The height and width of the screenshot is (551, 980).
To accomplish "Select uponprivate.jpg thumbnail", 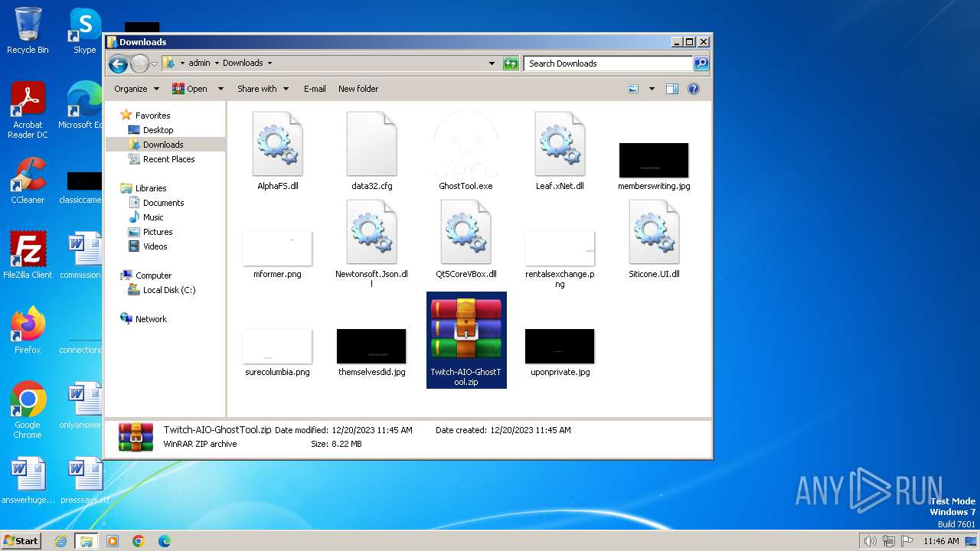I will pyautogui.click(x=560, y=347).
